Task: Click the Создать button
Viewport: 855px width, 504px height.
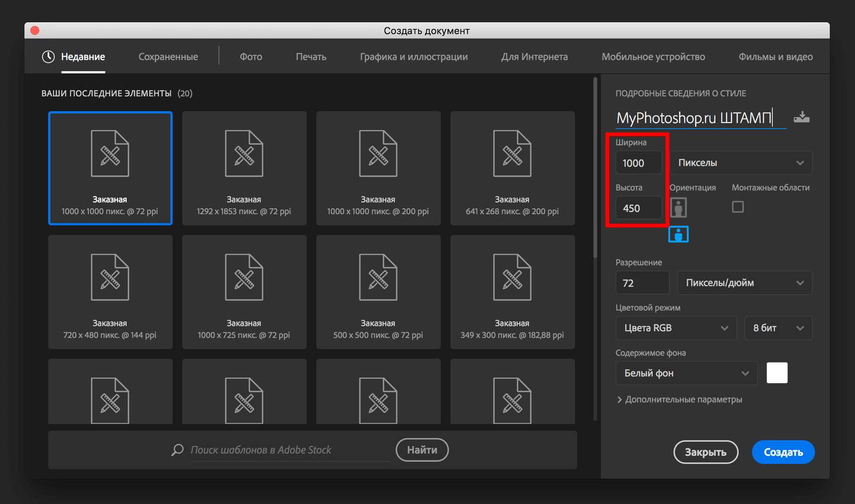Action: (x=783, y=452)
